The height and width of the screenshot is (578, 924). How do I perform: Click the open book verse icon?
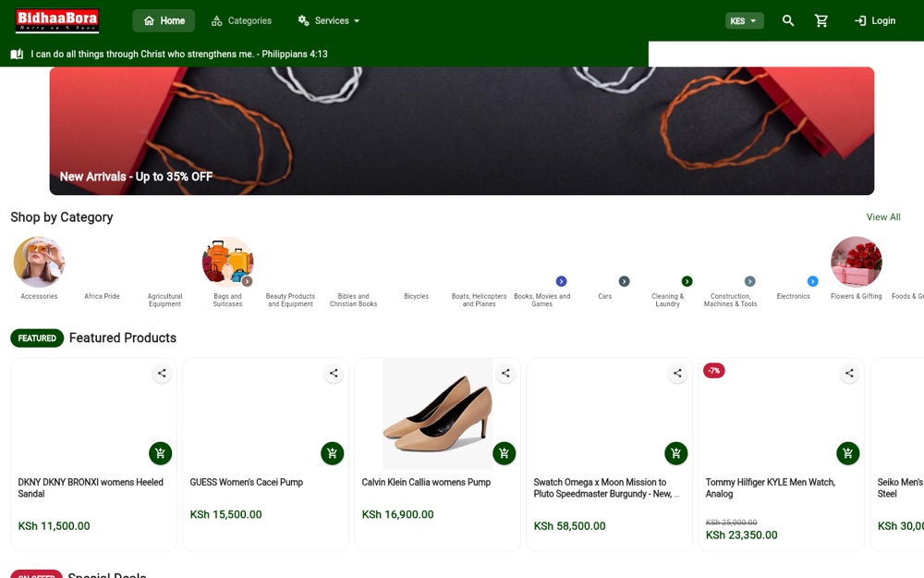17,55
